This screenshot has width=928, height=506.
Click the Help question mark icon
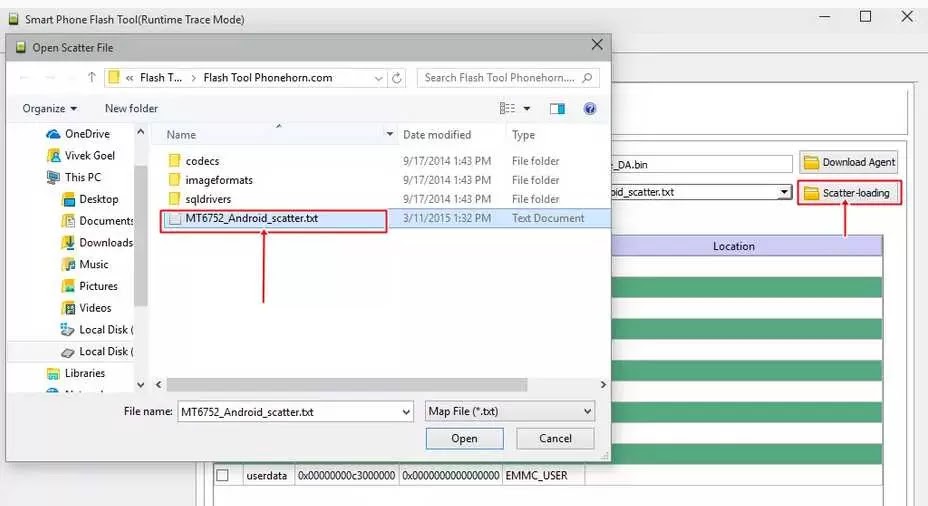589,109
